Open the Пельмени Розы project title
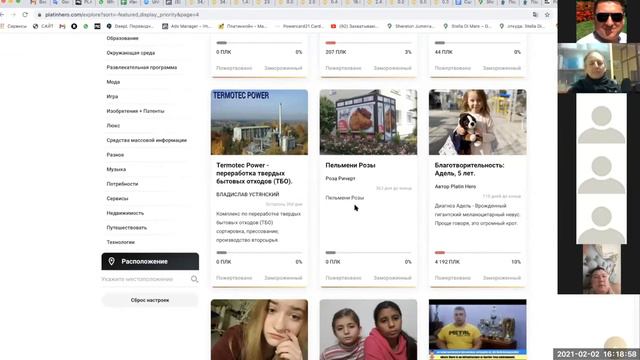Viewport: 640px width, 360px height. [x=350, y=165]
